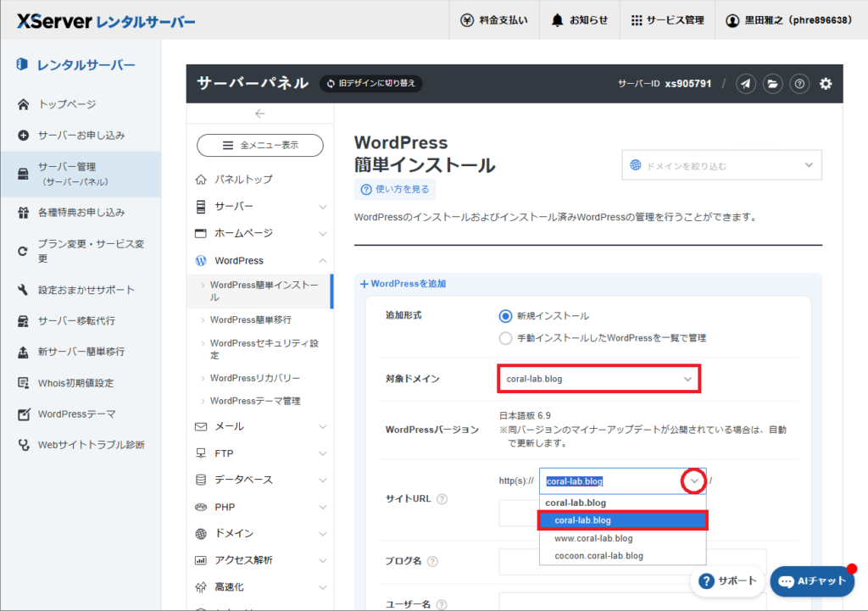The image size is (868, 611).
Task: Open the ドメインを絞り込む dropdown
Action: click(721, 164)
